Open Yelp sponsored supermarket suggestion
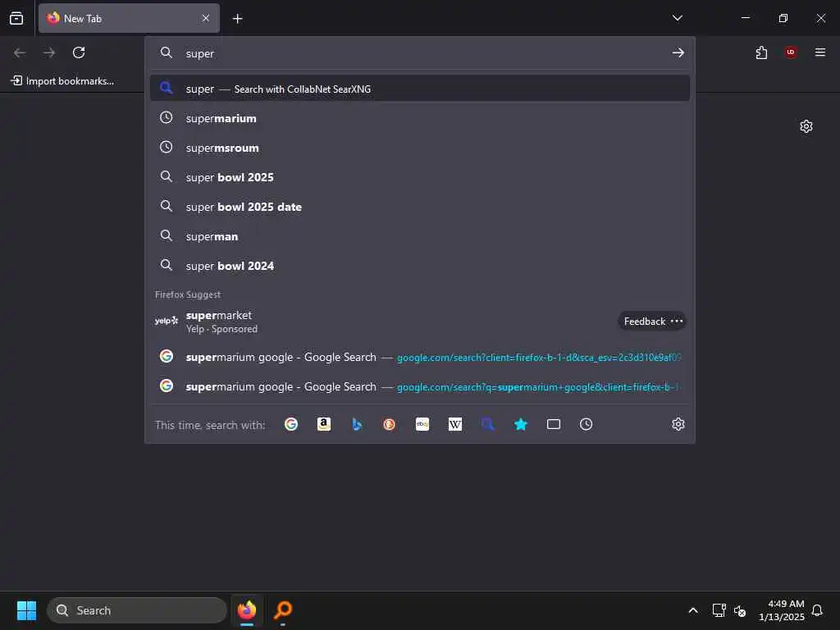Screen dimensions: 840x630 (x=420, y=322)
